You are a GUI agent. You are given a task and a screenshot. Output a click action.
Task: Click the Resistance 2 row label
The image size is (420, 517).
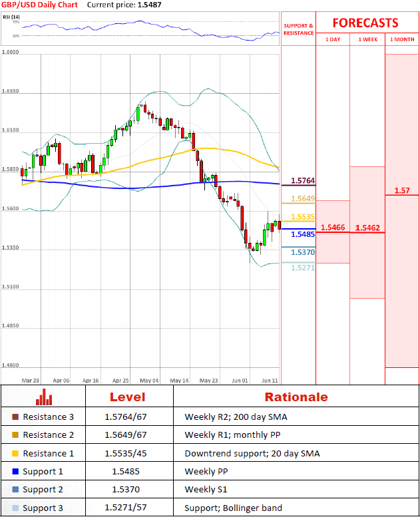[x=49, y=435]
